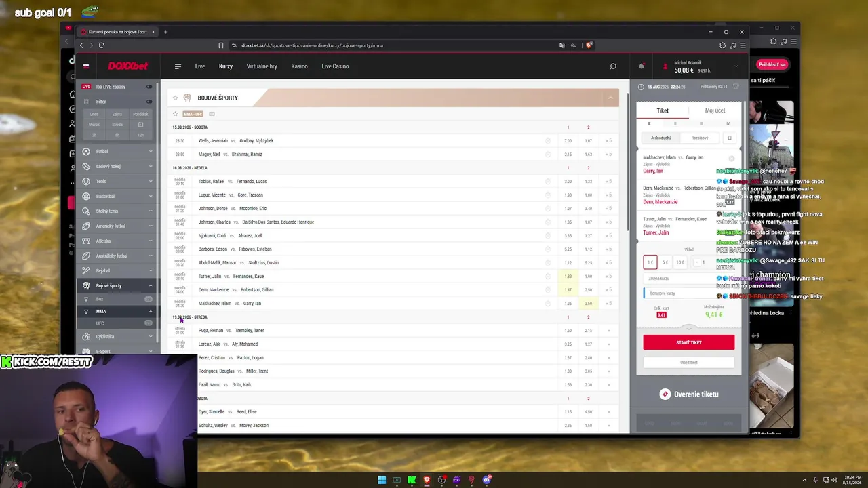Click the statistics icon next to MMA - UFC
The width and height of the screenshot is (868, 488).
click(212, 114)
